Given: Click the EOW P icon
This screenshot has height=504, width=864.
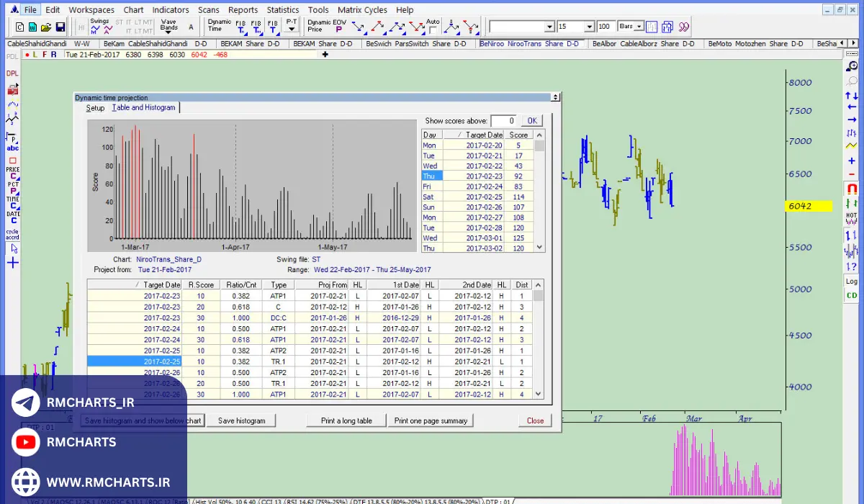Looking at the screenshot, I should (338, 27).
